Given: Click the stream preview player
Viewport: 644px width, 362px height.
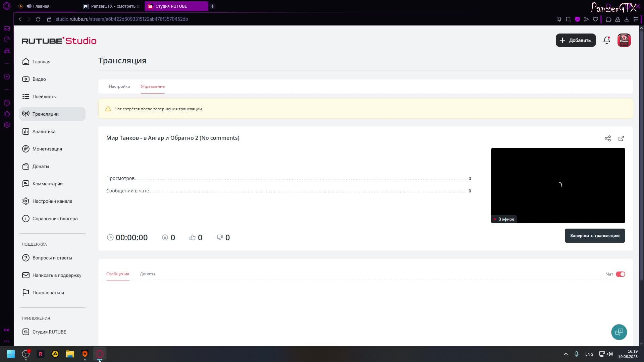Looking at the screenshot, I should pyautogui.click(x=558, y=185).
